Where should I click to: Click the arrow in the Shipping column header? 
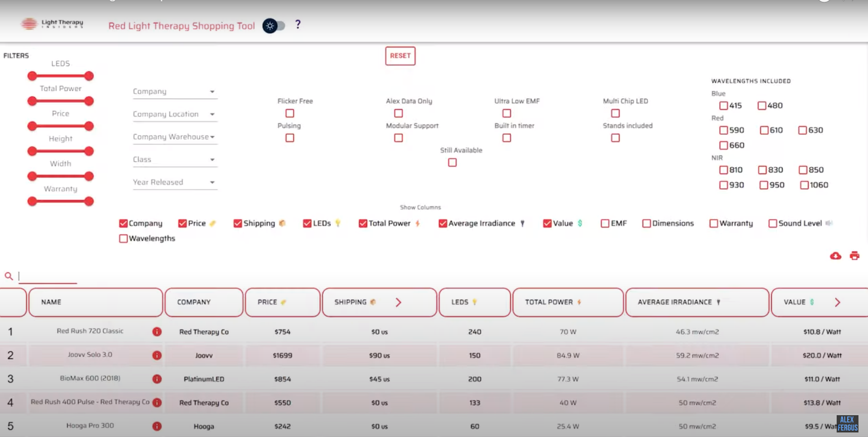398,302
